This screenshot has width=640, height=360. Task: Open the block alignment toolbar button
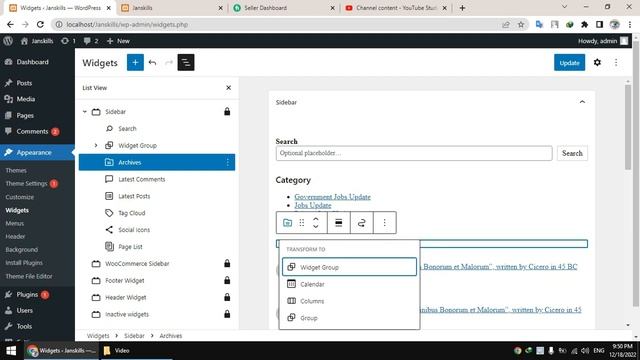pyautogui.click(x=338, y=222)
